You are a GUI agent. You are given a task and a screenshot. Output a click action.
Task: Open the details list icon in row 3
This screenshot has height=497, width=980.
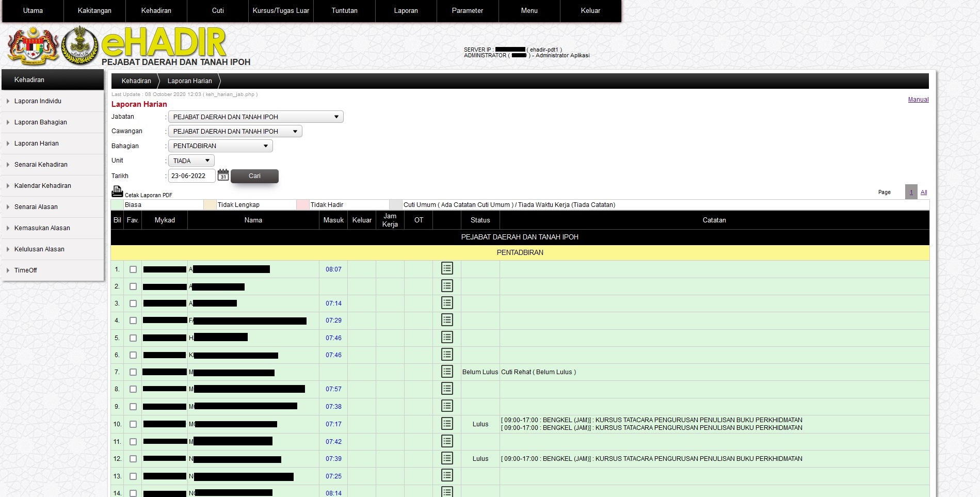(x=447, y=303)
